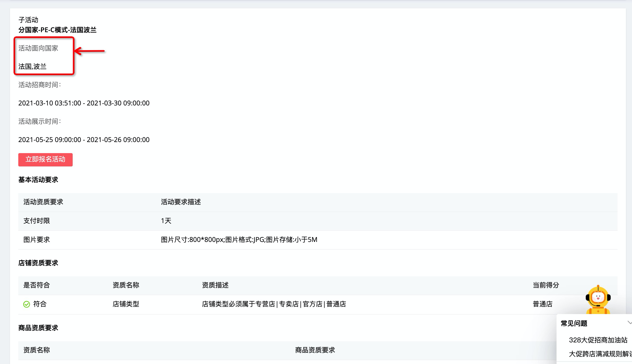Select 活动面向国家 label
Image resolution: width=632 pixels, height=364 pixels.
pos(38,48)
